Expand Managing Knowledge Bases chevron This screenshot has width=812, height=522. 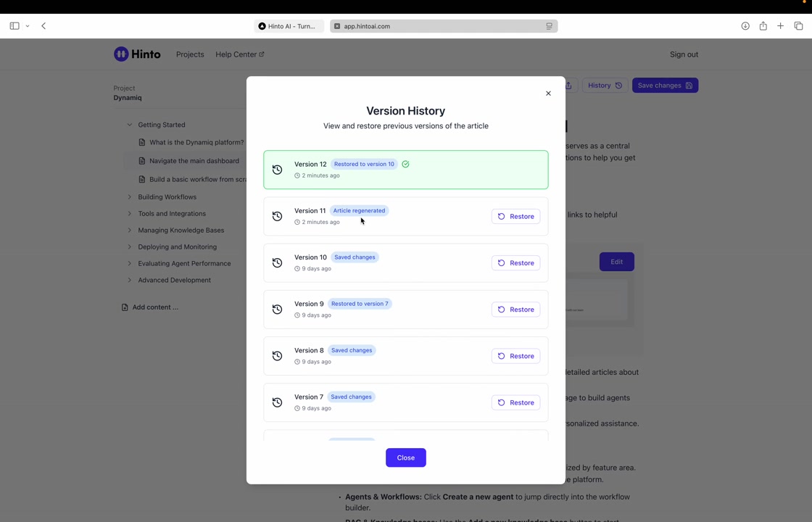[x=130, y=231]
